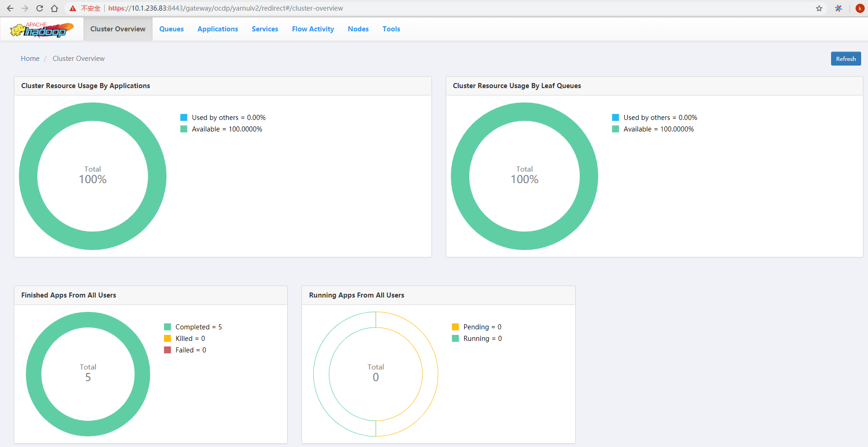Image resolution: width=868 pixels, height=447 pixels.
Task: Click the red Failed legend swatch
Action: point(167,350)
